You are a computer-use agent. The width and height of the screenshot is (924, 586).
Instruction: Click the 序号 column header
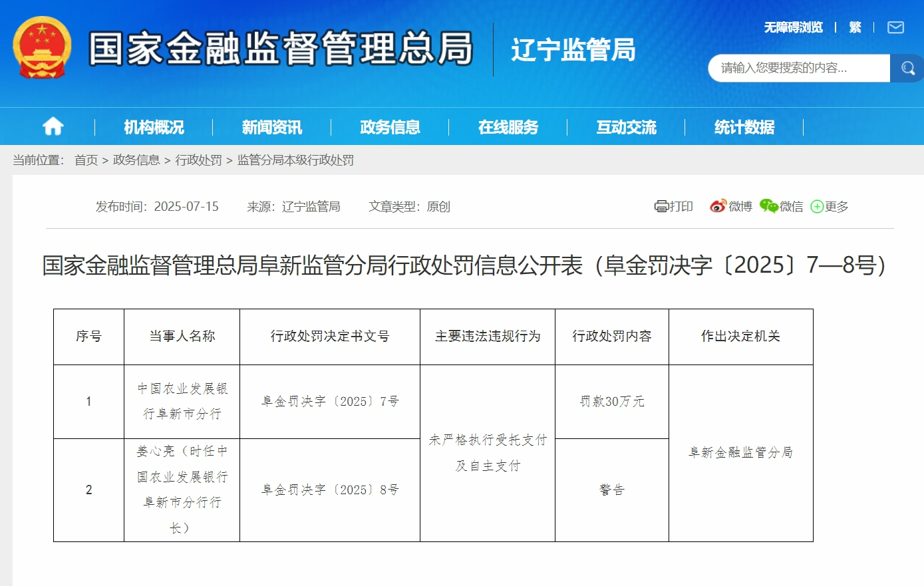point(88,337)
